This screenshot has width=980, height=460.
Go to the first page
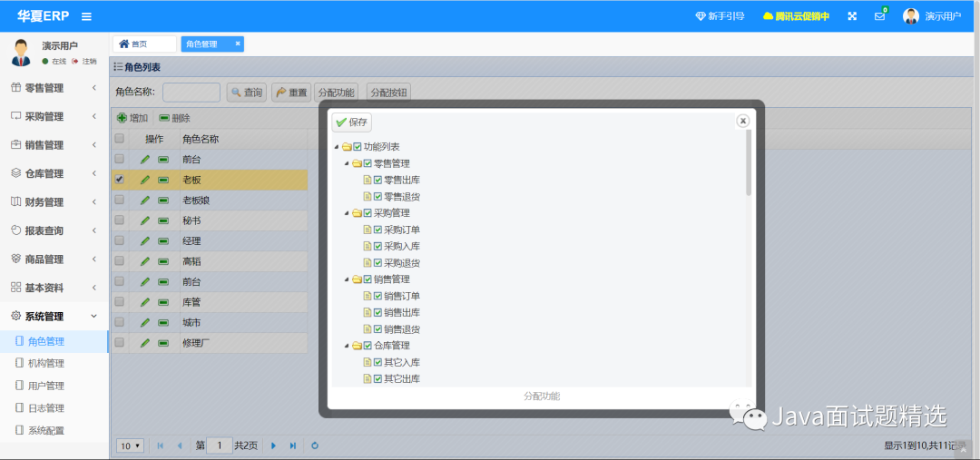tap(160, 445)
